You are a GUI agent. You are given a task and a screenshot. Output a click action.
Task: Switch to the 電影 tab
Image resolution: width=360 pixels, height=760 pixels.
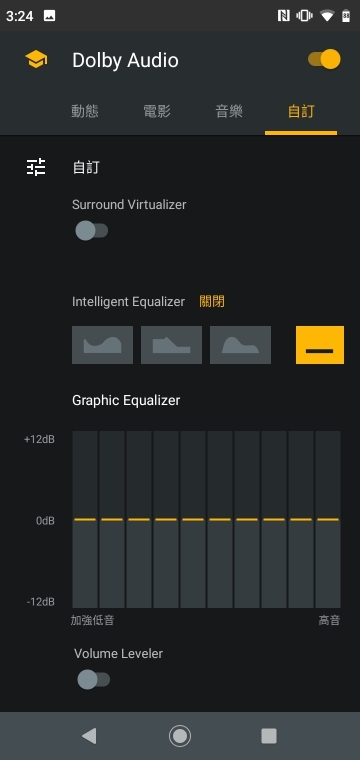(157, 111)
